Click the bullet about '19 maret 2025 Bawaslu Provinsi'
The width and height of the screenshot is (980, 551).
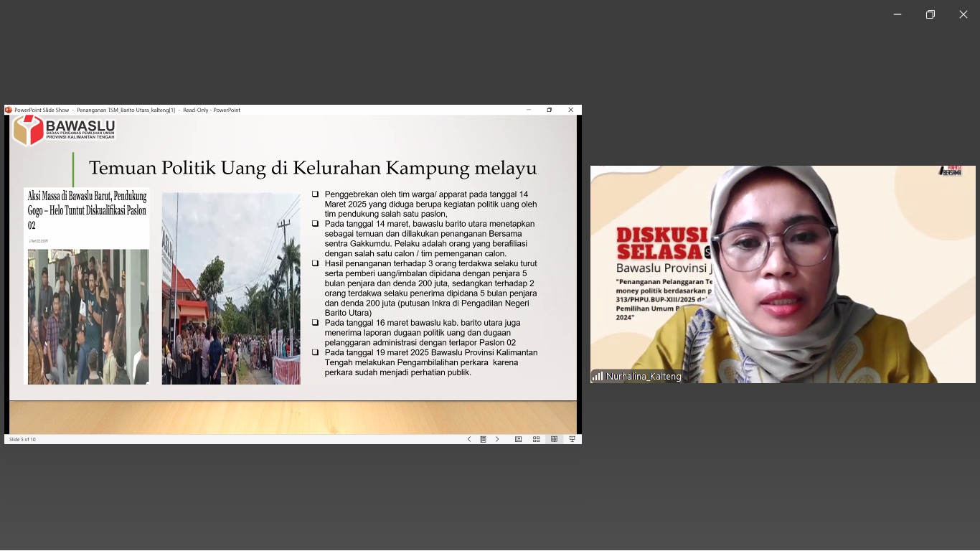click(x=430, y=362)
